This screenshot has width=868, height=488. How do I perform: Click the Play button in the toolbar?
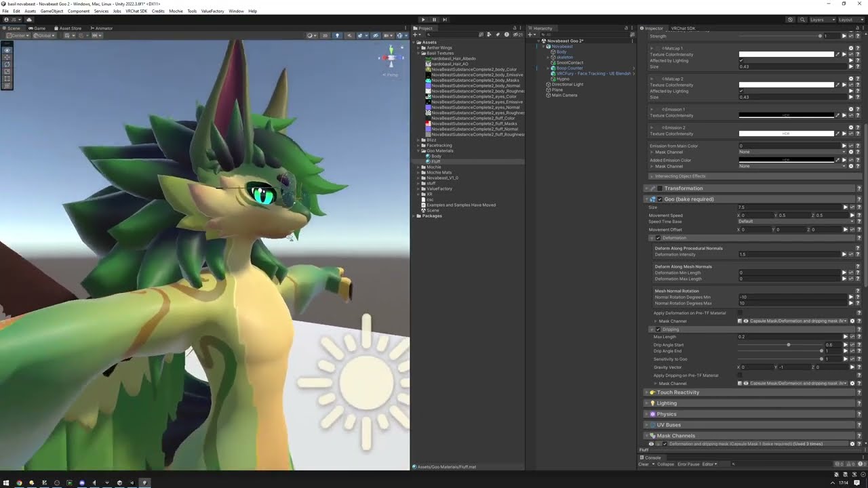pyautogui.click(x=423, y=20)
